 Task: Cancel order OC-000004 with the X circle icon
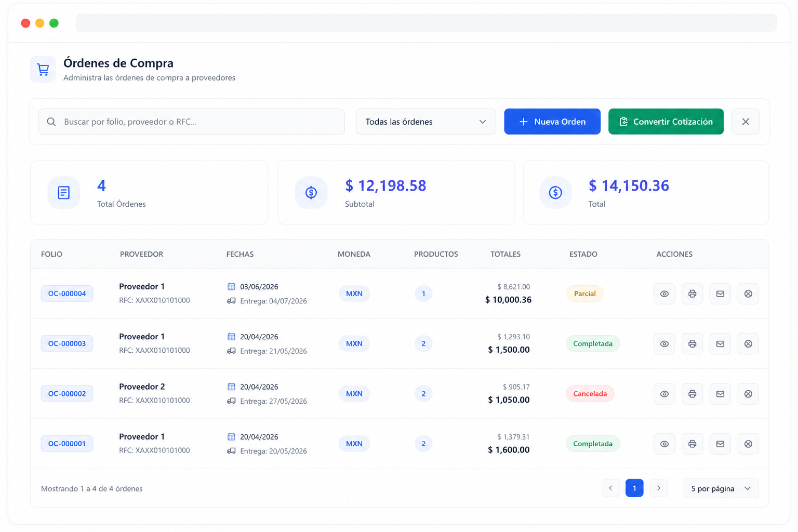pyautogui.click(x=748, y=294)
